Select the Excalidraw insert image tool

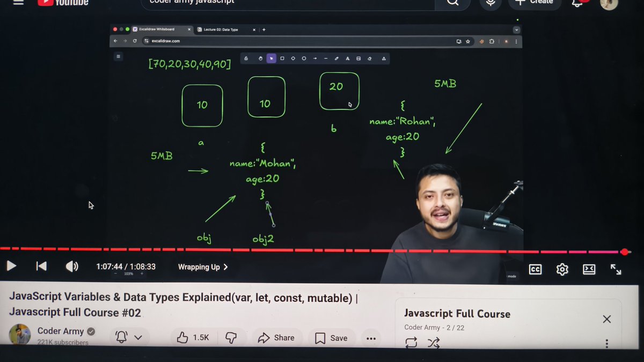[358, 58]
